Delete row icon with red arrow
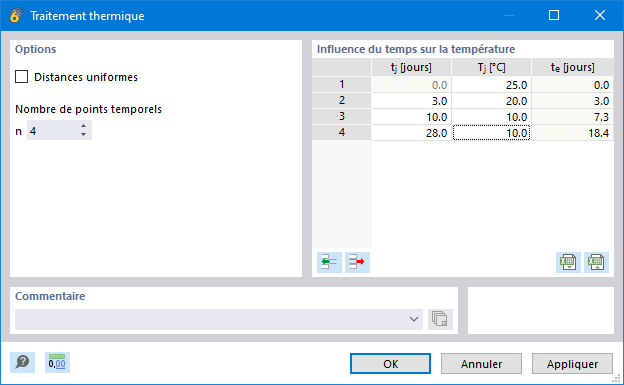624x385 pixels. [x=357, y=262]
